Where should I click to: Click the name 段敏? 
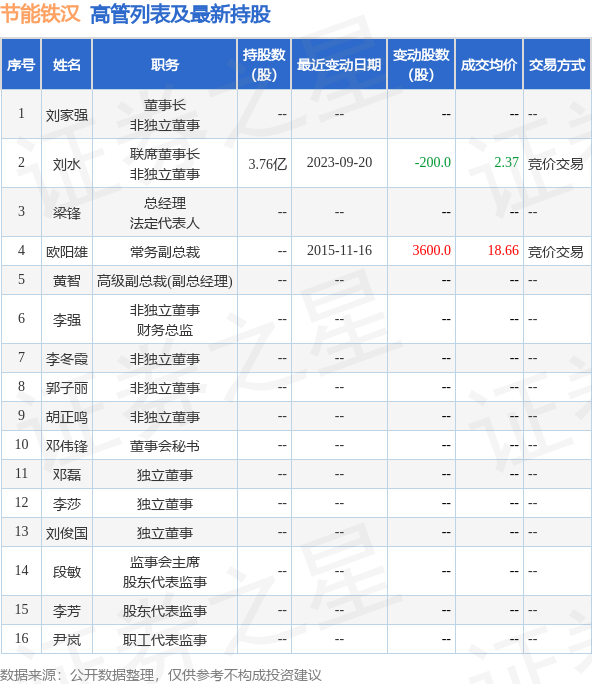(x=67, y=571)
